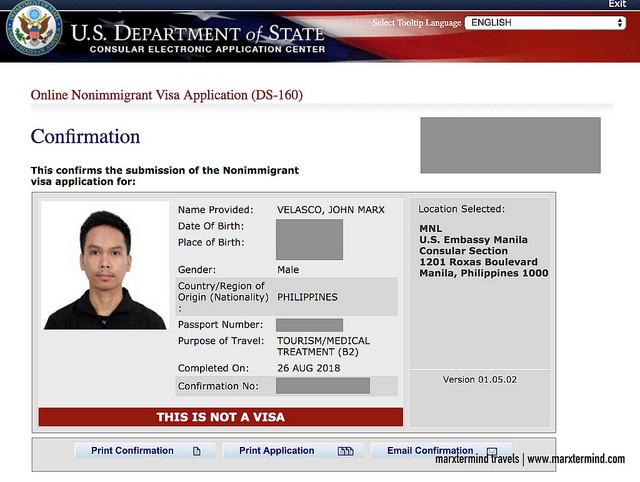
Task: Click the Completed On: label
Action: point(213,368)
